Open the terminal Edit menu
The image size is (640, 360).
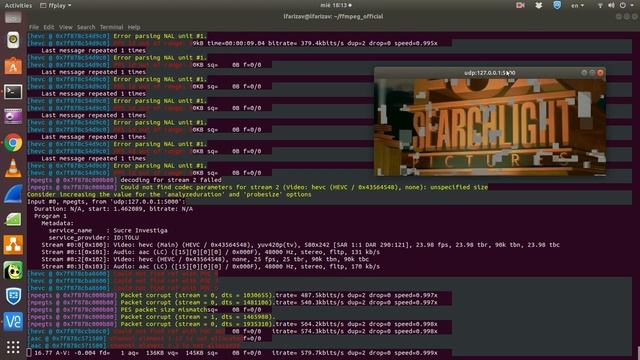(x=49, y=27)
